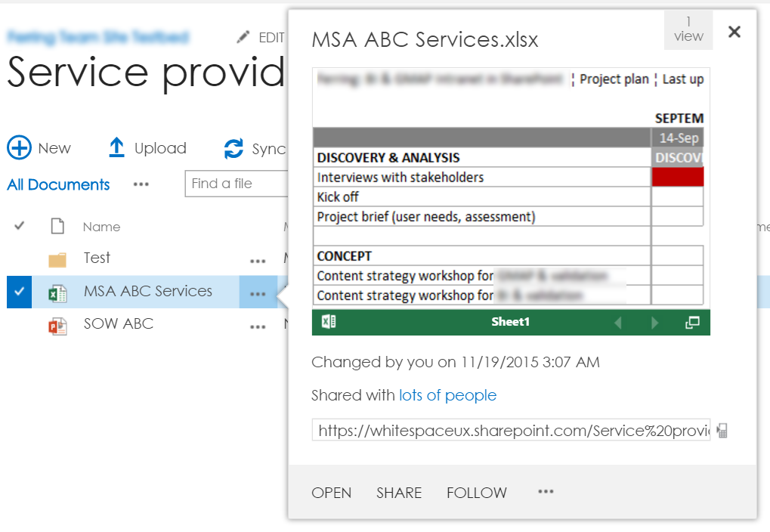Expand preview to full screen icon
The image size is (770, 532).
[x=692, y=323]
